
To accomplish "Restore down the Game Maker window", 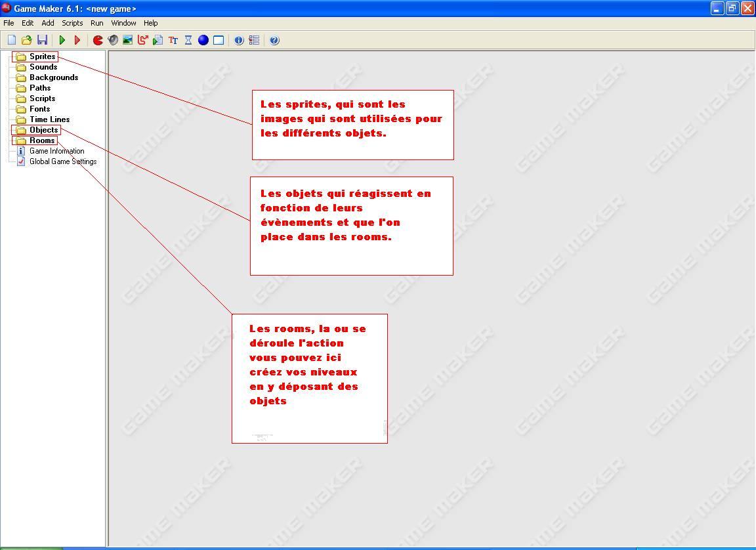I will [732, 8].
